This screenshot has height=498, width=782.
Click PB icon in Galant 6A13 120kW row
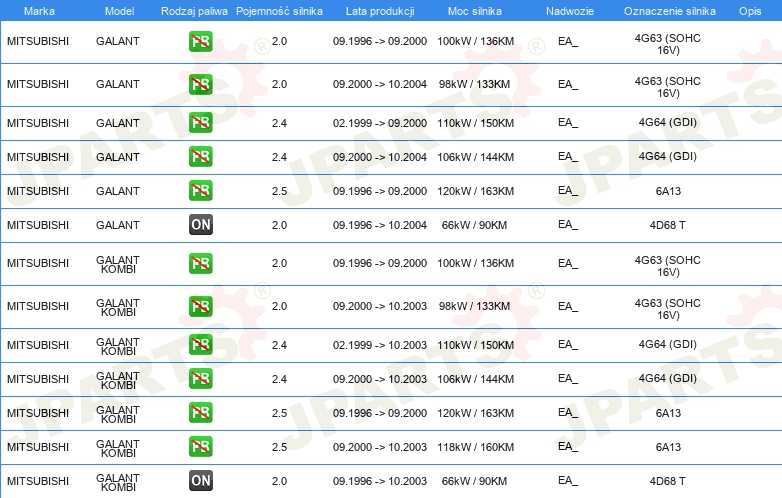(x=200, y=191)
